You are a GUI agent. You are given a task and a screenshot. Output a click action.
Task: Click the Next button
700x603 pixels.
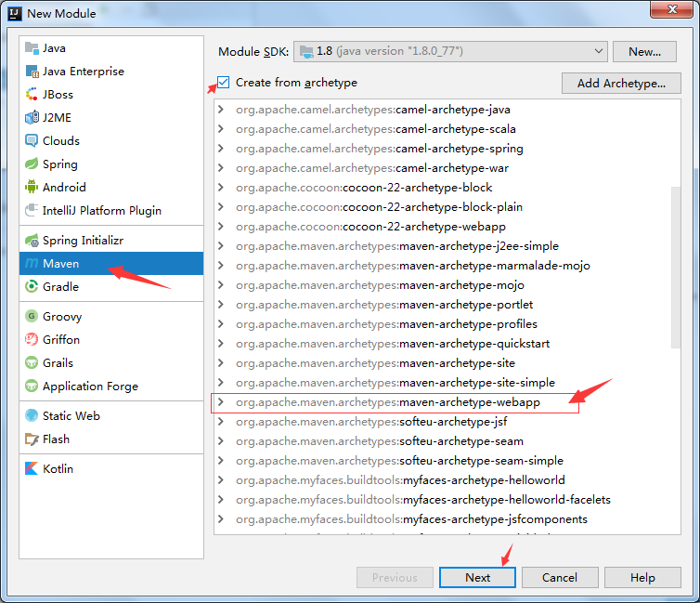477,578
